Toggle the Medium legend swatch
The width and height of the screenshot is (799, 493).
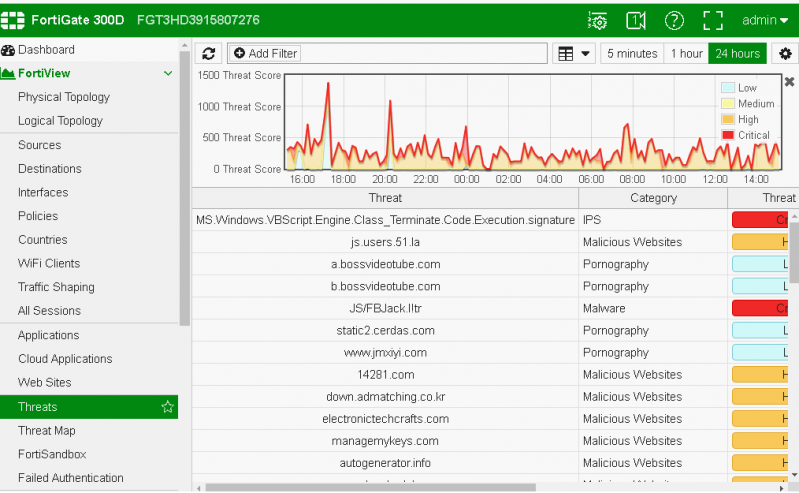point(728,103)
